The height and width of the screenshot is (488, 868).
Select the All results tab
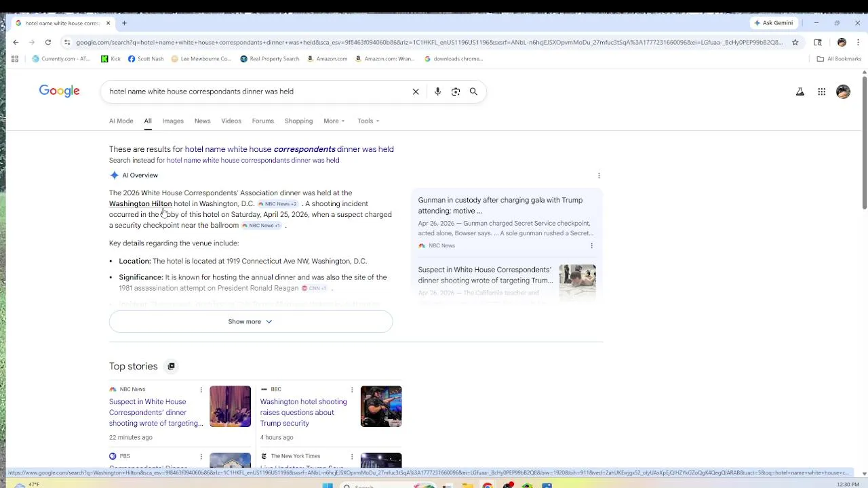148,121
